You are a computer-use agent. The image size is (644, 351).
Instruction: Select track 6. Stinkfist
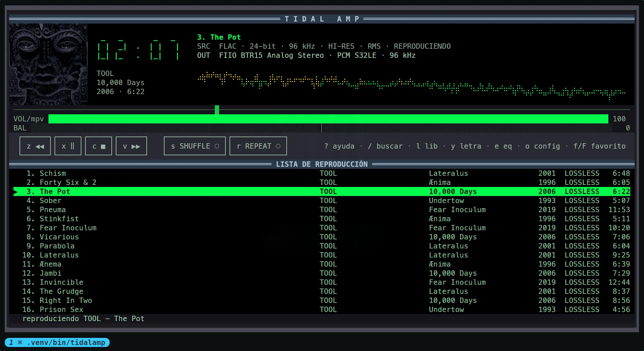tap(322, 219)
